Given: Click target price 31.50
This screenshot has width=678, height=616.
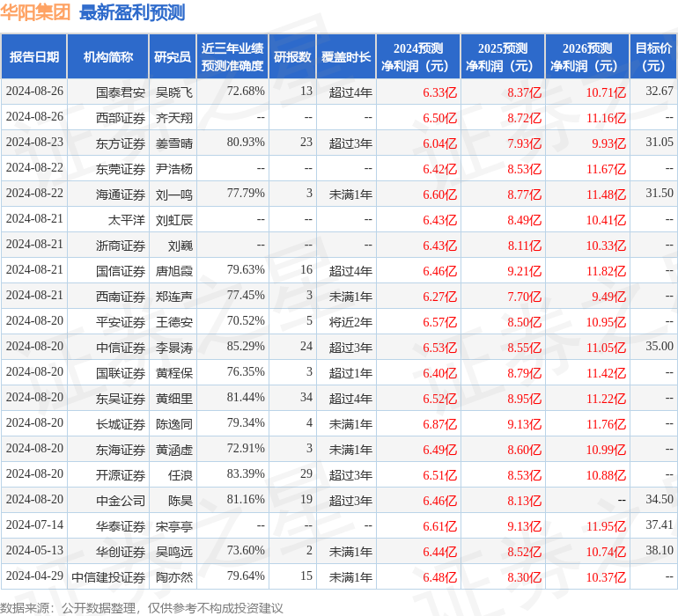Looking at the screenshot, I should pos(660,193).
